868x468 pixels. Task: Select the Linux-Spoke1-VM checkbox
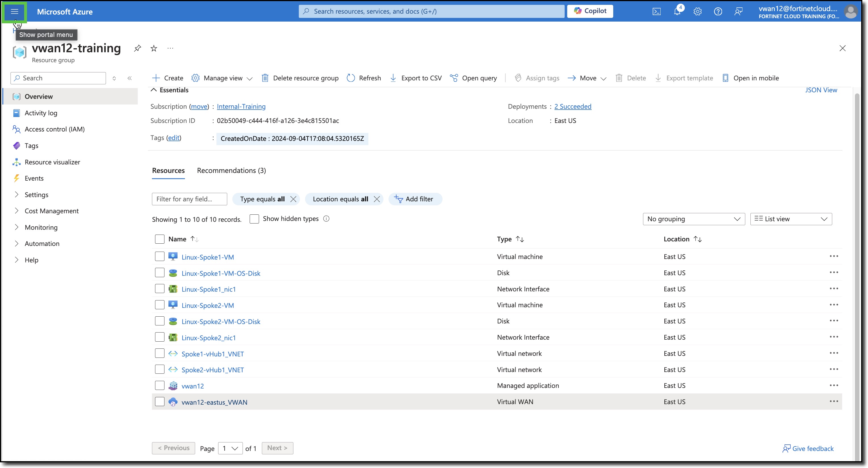coord(159,257)
